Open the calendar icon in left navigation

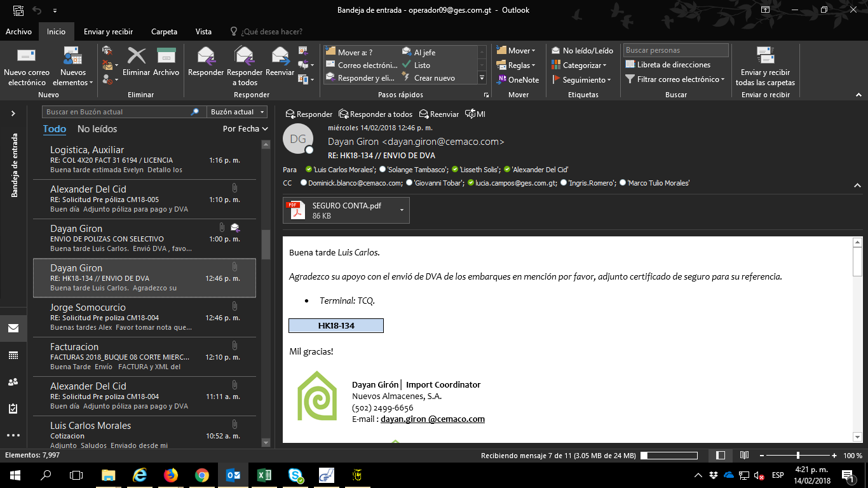pos(13,356)
